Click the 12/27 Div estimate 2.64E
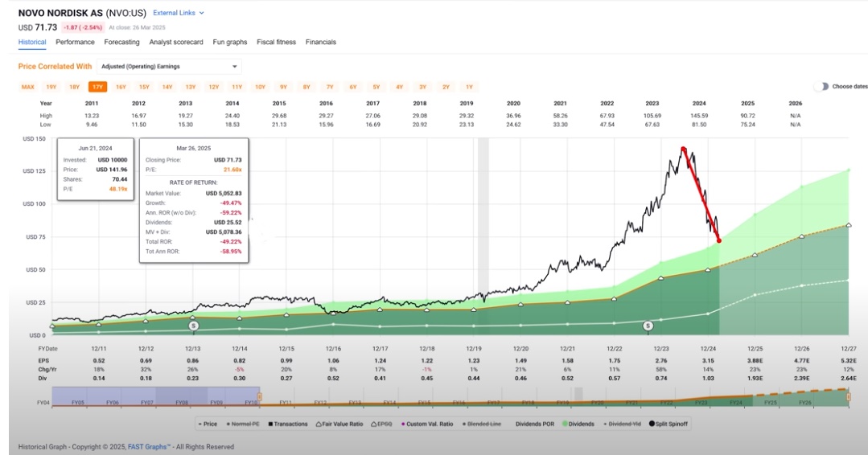This screenshot has width=868, height=455. pos(849,378)
